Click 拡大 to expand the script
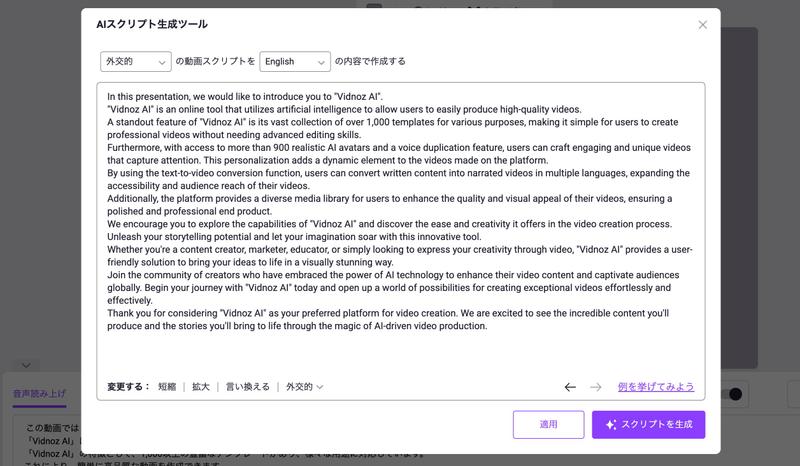This screenshot has height=466, width=800. [x=201, y=387]
